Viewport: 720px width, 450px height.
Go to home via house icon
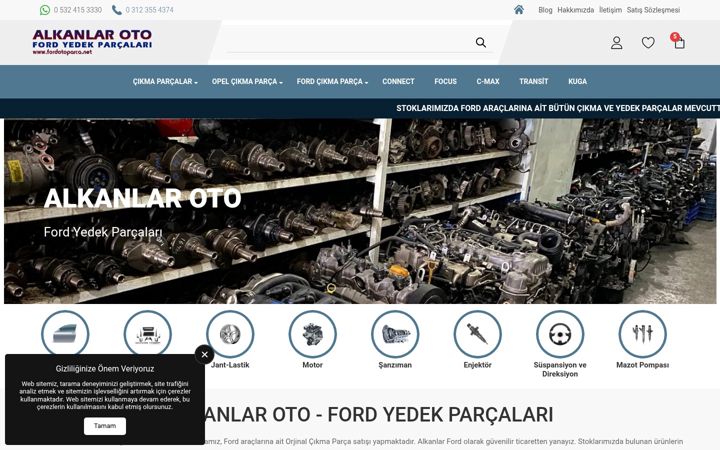click(x=519, y=10)
